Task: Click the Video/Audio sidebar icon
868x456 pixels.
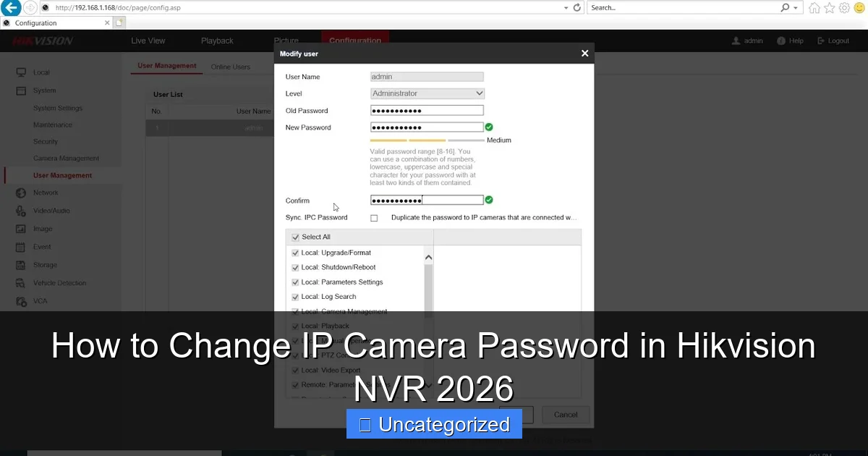Action: [x=21, y=211]
